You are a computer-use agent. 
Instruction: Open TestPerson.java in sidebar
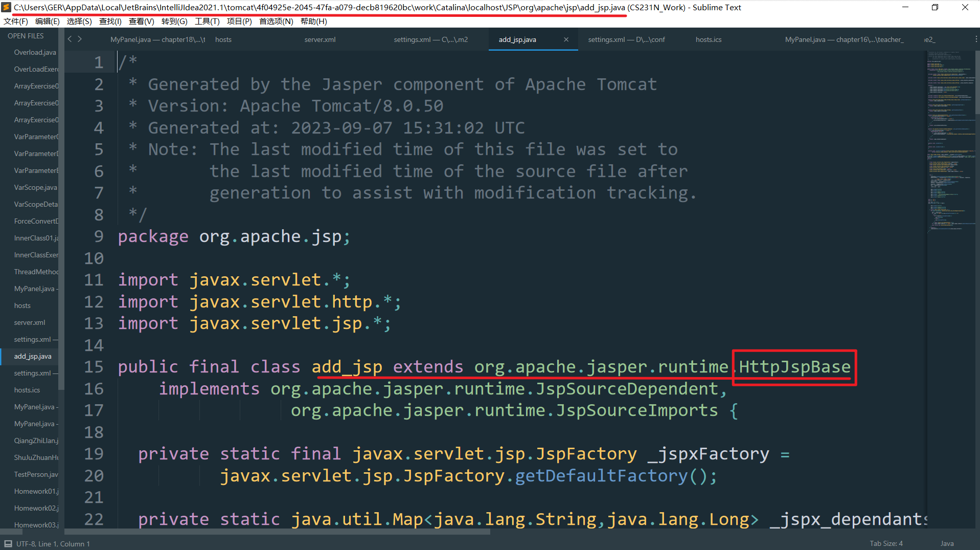36,474
